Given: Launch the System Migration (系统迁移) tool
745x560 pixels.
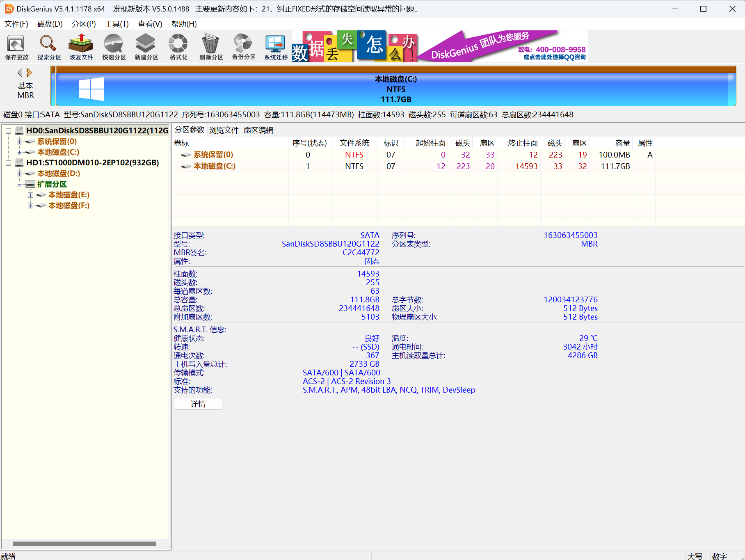Looking at the screenshot, I should (x=276, y=46).
